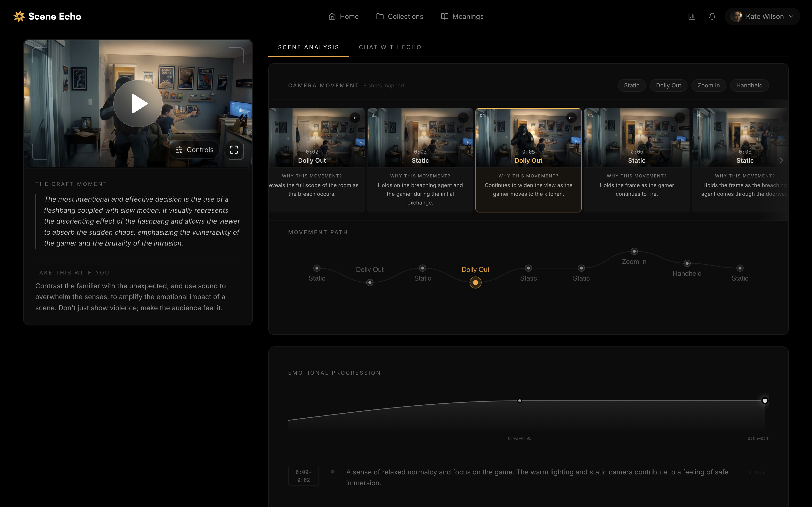Screen dimensions: 812x507
Task: Open the video Controls panel
Action: point(194,150)
